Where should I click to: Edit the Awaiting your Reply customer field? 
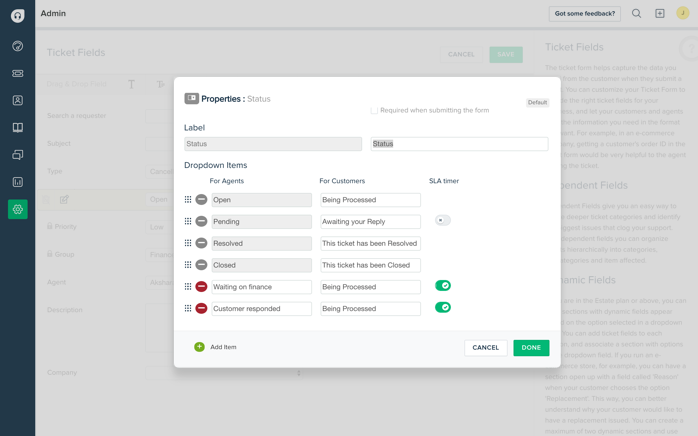370,221
